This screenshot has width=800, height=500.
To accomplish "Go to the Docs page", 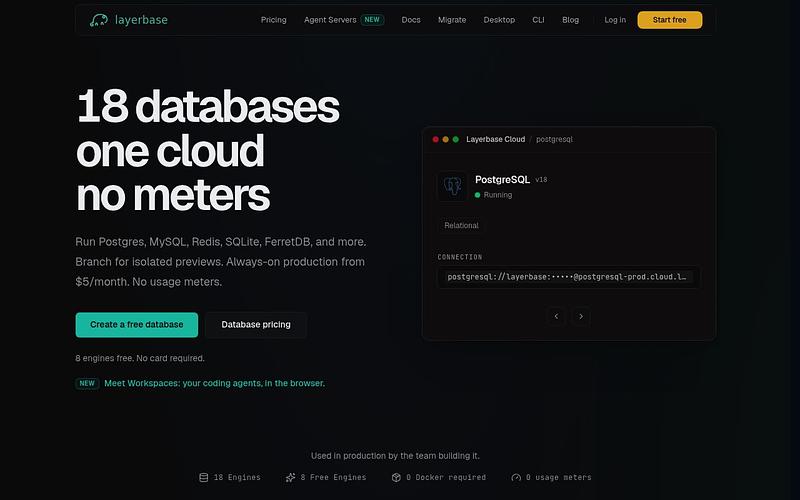I will coord(411,20).
